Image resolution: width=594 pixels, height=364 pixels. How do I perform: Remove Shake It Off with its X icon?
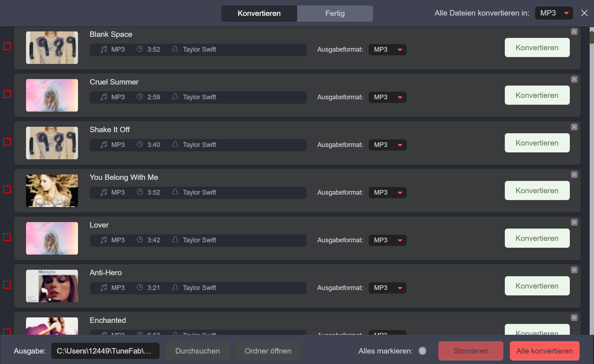[574, 127]
